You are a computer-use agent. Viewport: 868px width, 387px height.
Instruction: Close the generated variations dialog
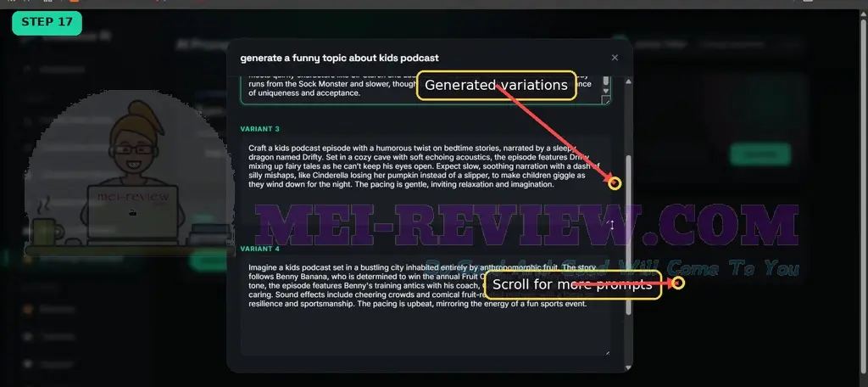coord(615,58)
